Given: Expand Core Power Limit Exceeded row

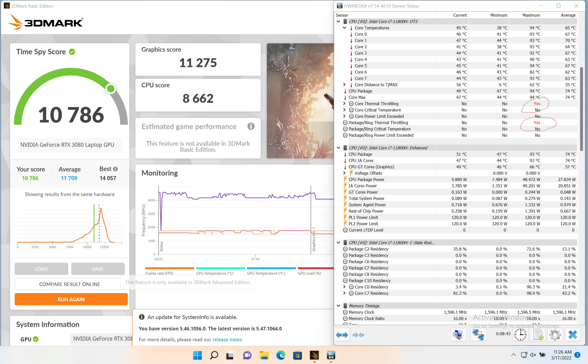Looking at the screenshot, I should [x=344, y=116].
